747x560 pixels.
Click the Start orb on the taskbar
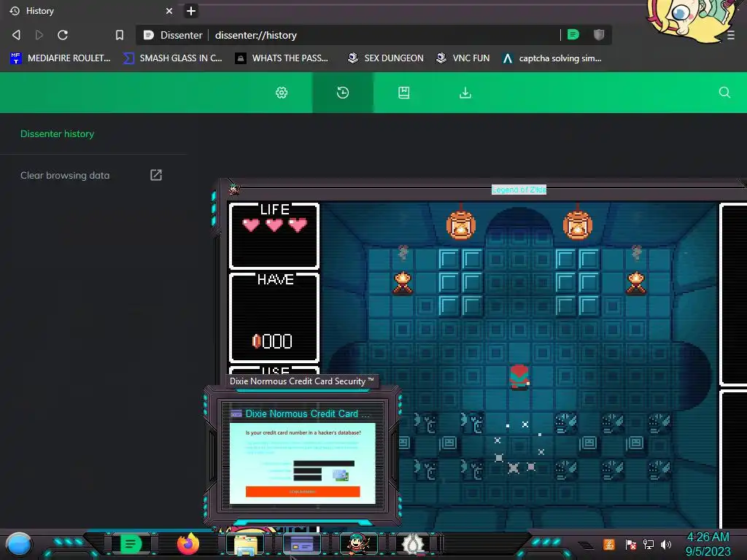click(19, 544)
